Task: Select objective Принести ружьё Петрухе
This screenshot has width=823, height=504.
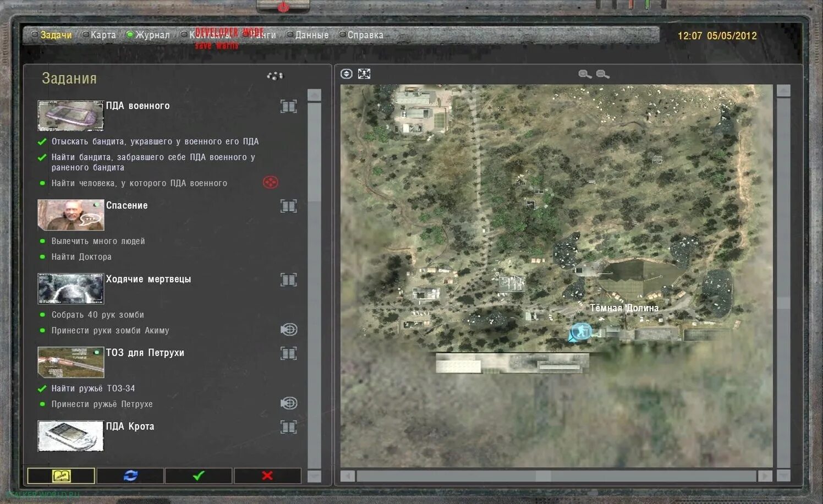Action: (102, 404)
